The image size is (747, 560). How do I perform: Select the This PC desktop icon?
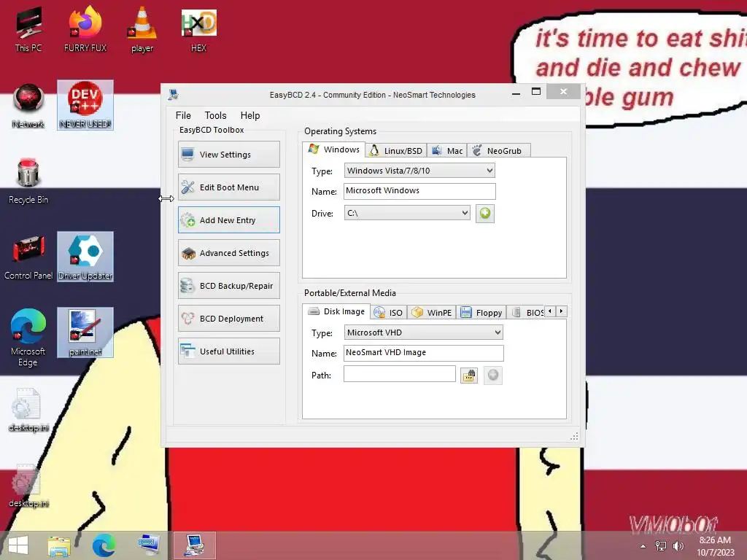coord(28,29)
